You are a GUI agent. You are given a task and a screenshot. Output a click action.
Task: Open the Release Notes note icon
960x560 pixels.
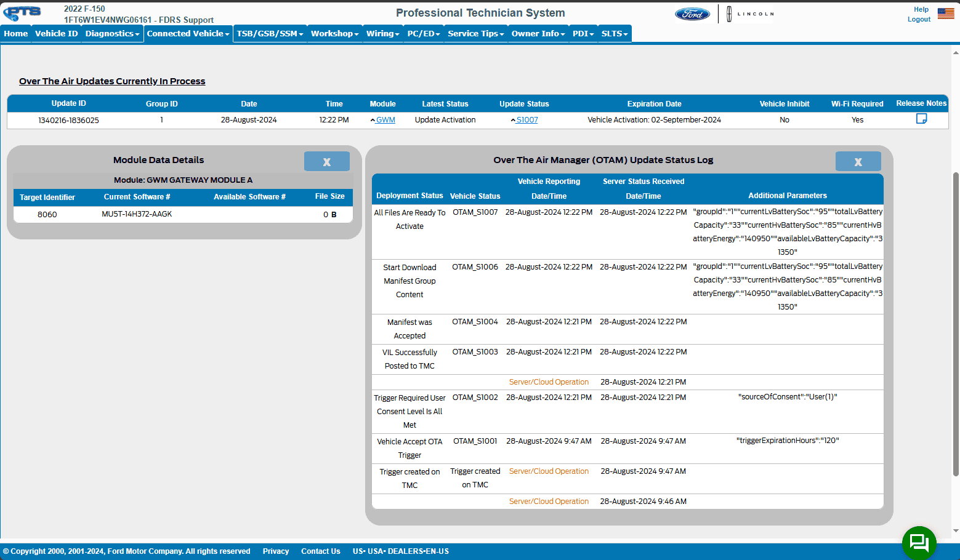click(x=921, y=119)
